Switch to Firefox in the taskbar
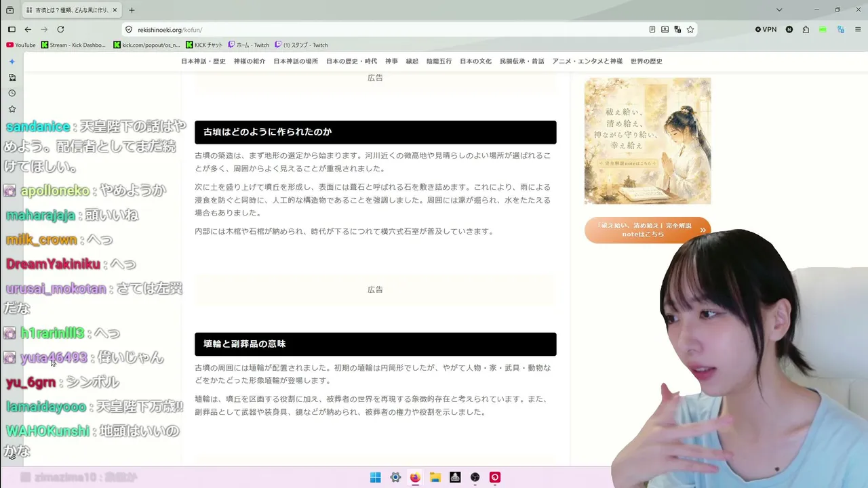 click(415, 477)
